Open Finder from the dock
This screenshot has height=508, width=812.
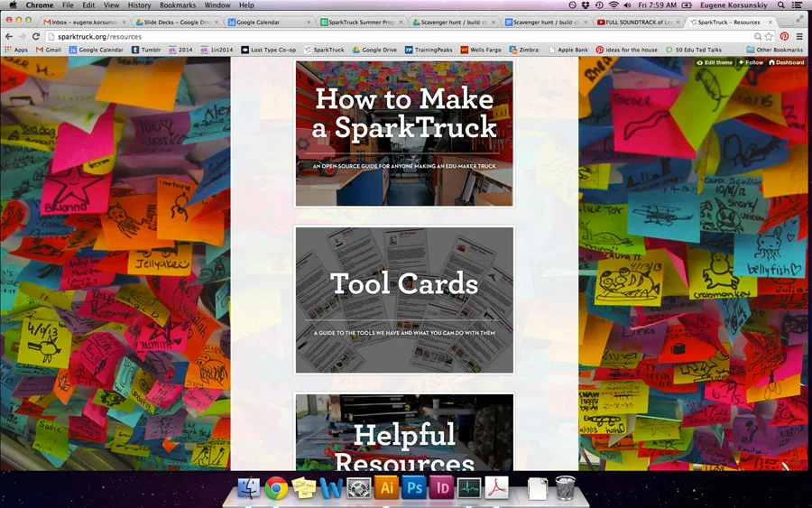(249, 488)
